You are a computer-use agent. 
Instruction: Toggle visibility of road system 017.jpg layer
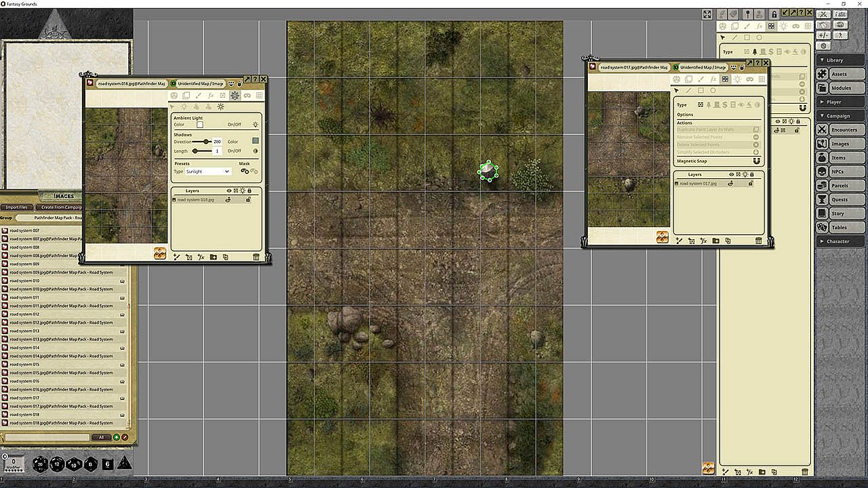point(731,184)
